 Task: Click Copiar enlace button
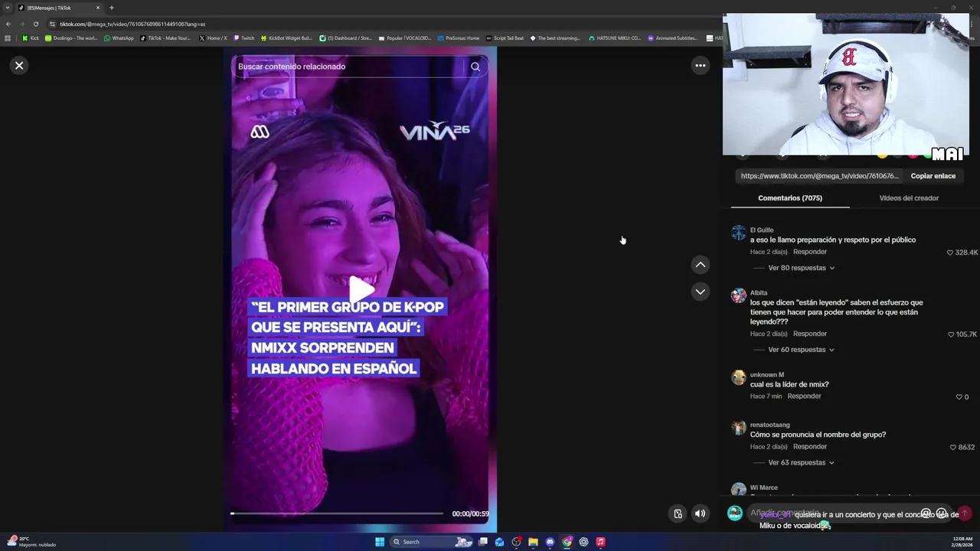point(933,176)
